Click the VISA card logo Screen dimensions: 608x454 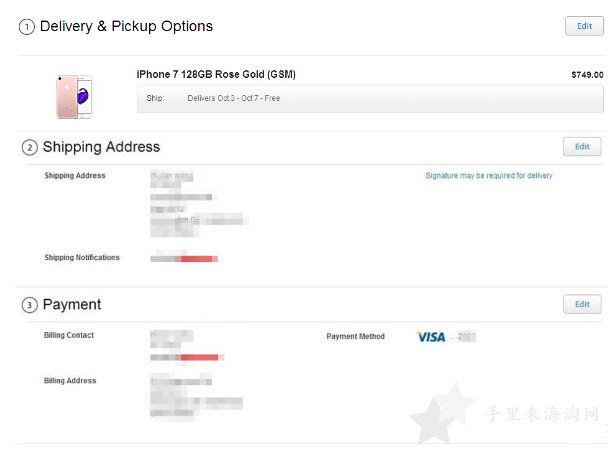pyautogui.click(x=431, y=337)
